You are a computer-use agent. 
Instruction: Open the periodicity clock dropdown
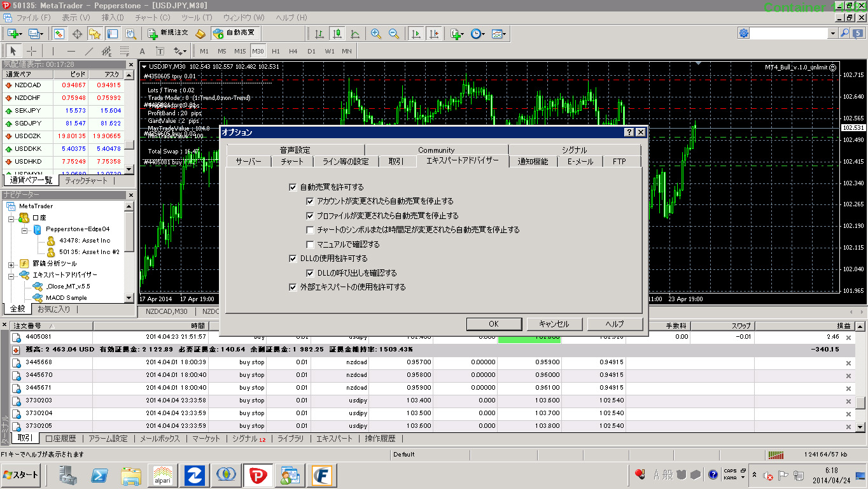tap(477, 33)
